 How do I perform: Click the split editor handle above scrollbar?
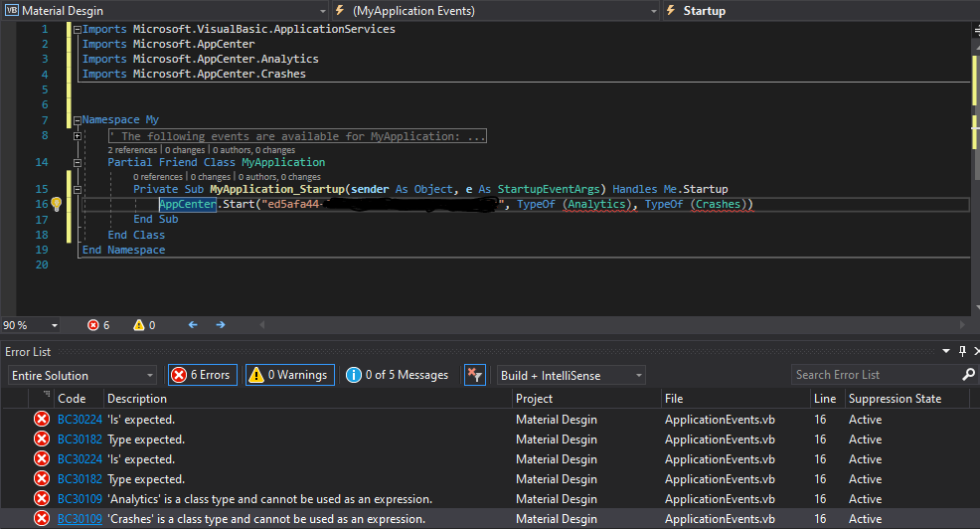pos(975,30)
